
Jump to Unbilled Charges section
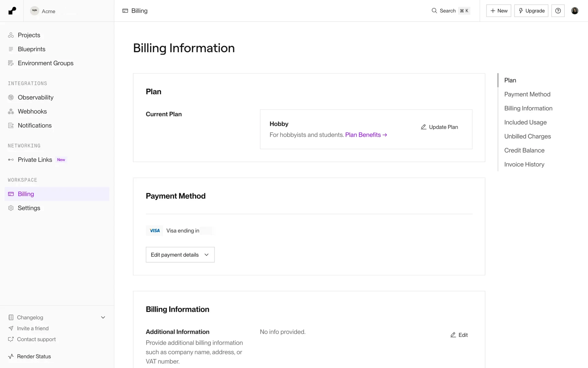click(527, 136)
